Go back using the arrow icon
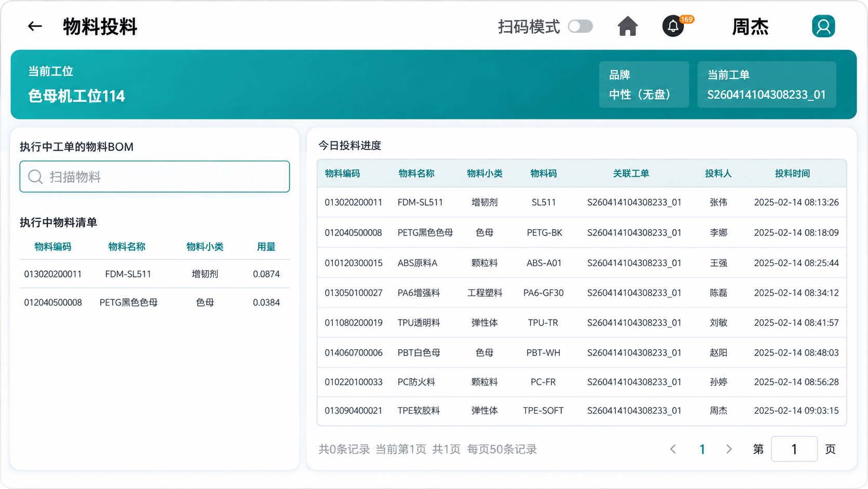Screen dimensions: 868x489 click(35, 26)
